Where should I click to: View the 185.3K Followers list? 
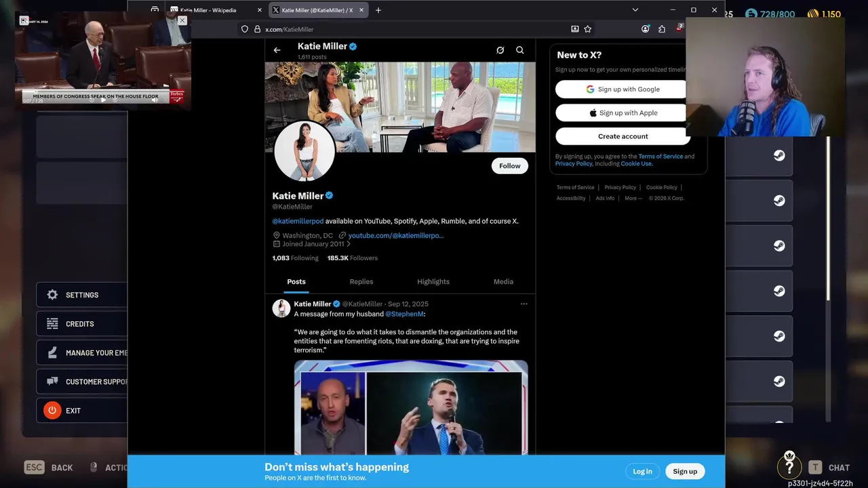click(353, 258)
